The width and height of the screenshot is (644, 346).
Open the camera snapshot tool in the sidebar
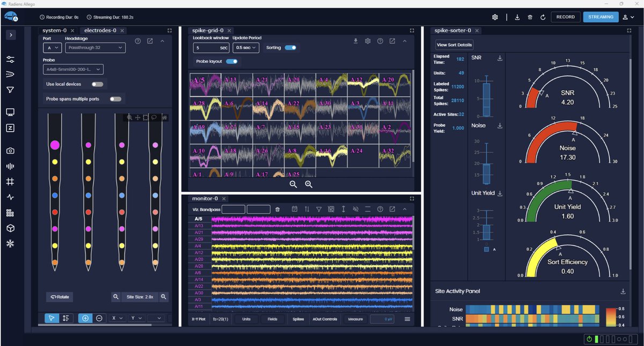tap(11, 150)
